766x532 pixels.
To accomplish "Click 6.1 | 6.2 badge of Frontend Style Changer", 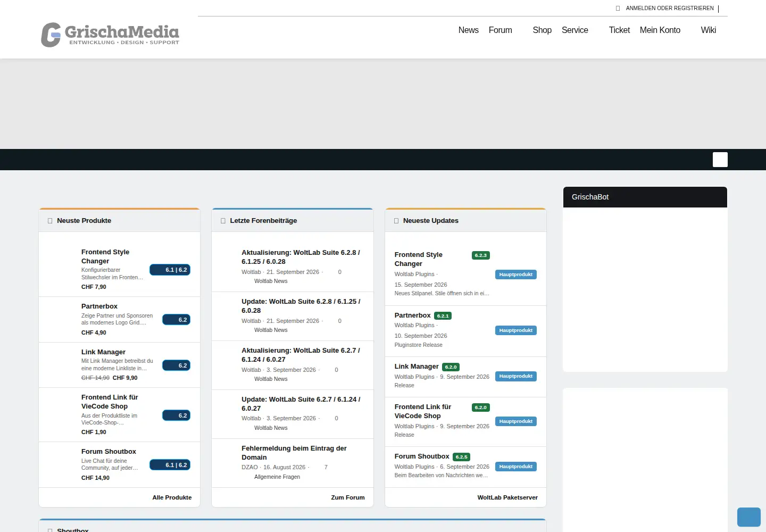I will 170,270.
